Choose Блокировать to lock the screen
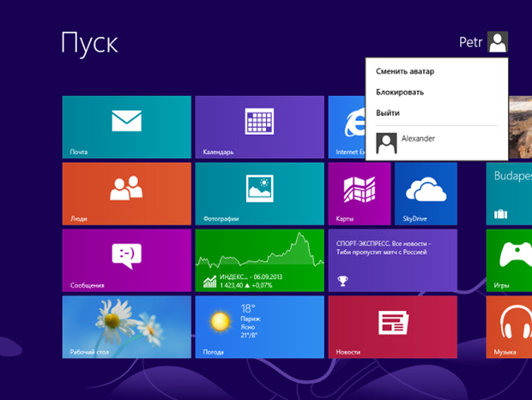The height and width of the screenshot is (400, 532). (400, 92)
